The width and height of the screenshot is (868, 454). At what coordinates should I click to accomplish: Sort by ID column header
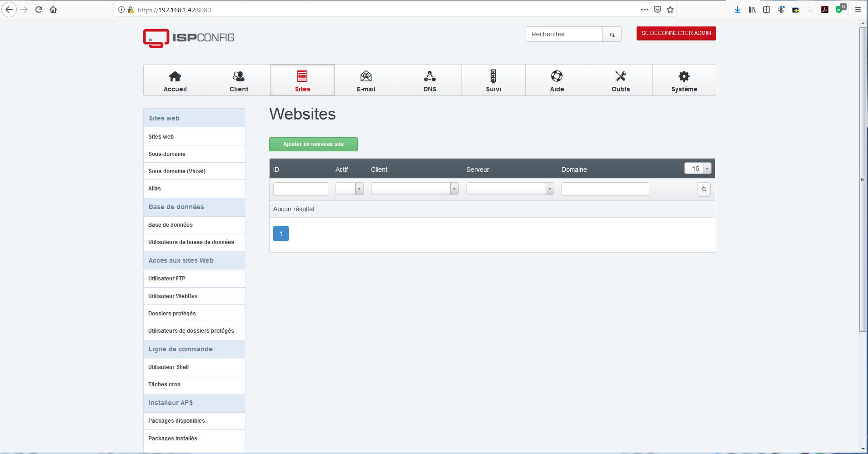coord(276,170)
